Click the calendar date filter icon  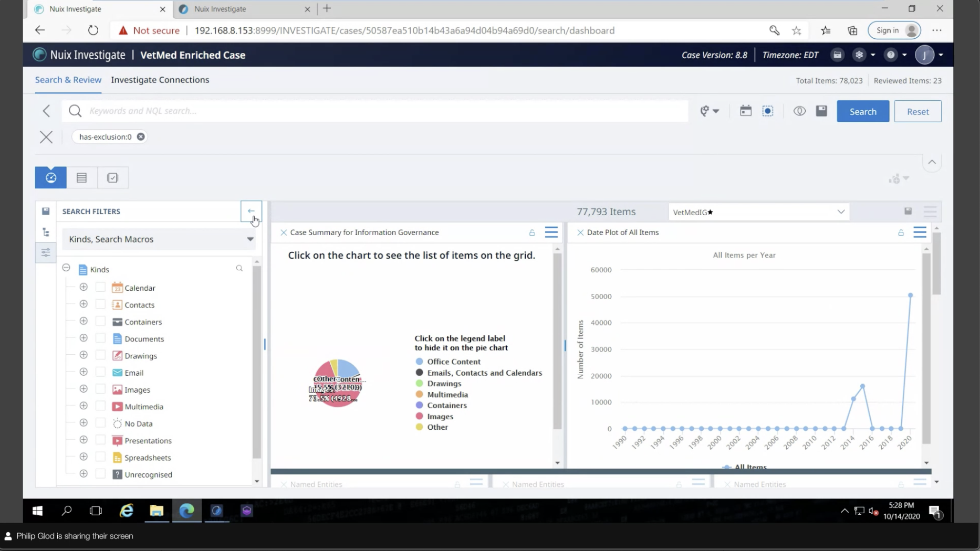tap(746, 111)
